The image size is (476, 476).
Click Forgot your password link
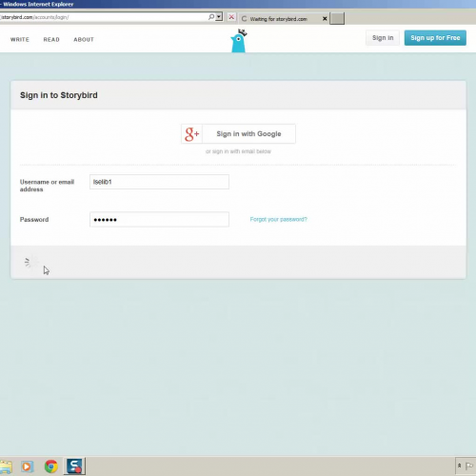click(278, 219)
